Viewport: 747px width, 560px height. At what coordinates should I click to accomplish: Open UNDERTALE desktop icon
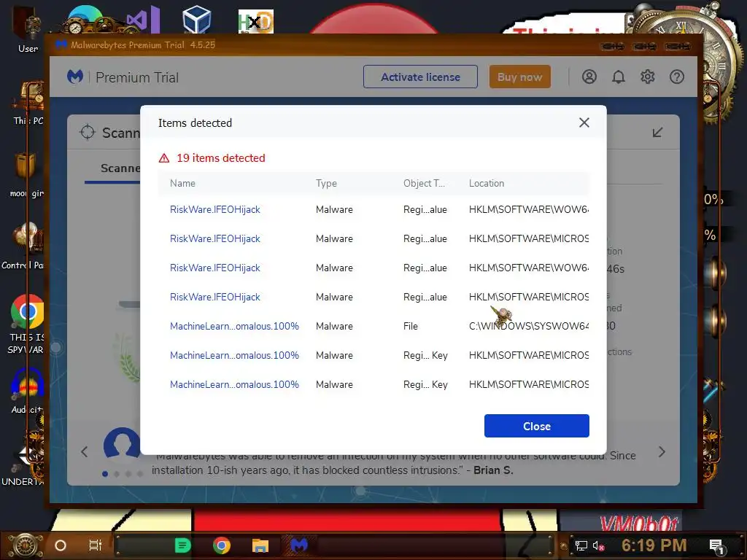(23, 464)
